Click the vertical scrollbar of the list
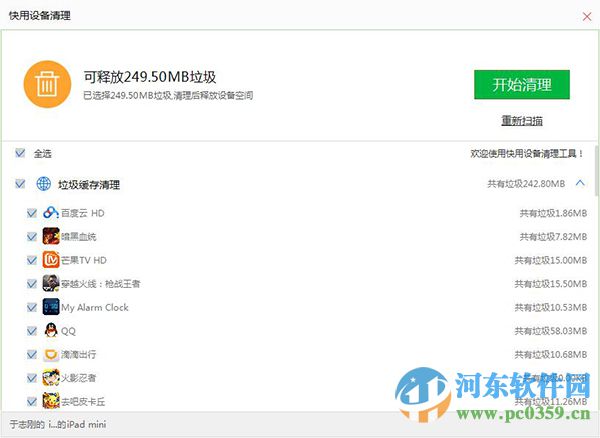The width and height of the screenshot is (600, 438). coord(597,171)
